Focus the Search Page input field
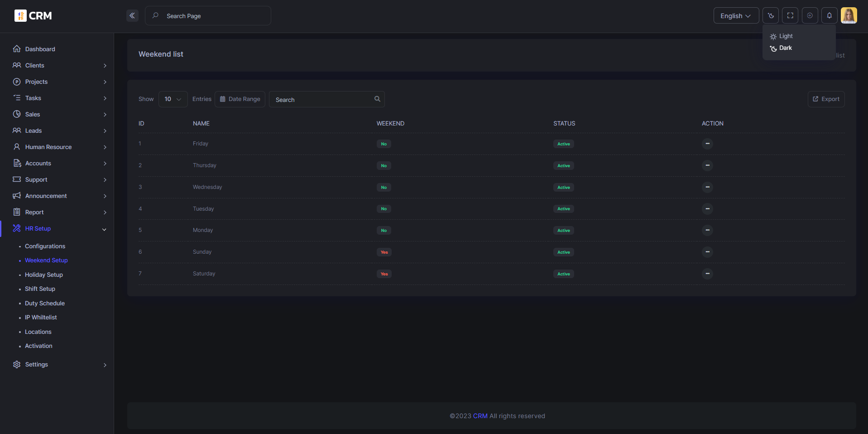868x434 pixels. (x=208, y=15)
